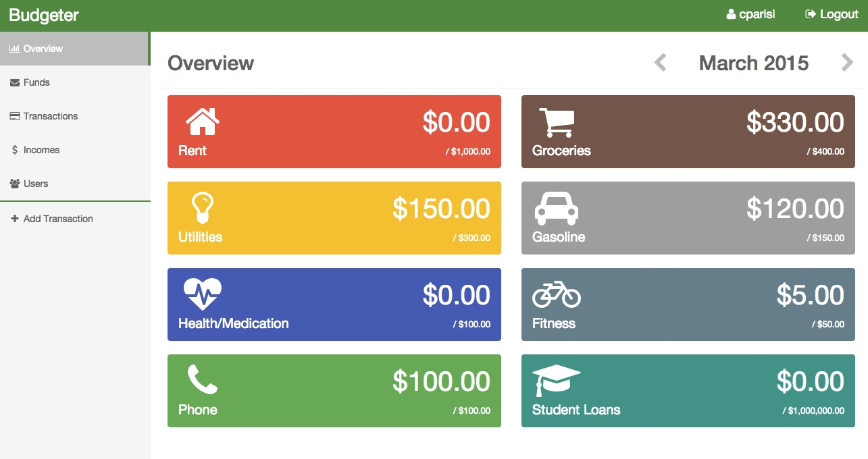868x459 pixels.
Task: Click the March 2015 month heading
Action: pyautogui.click(x=754, y=63)
